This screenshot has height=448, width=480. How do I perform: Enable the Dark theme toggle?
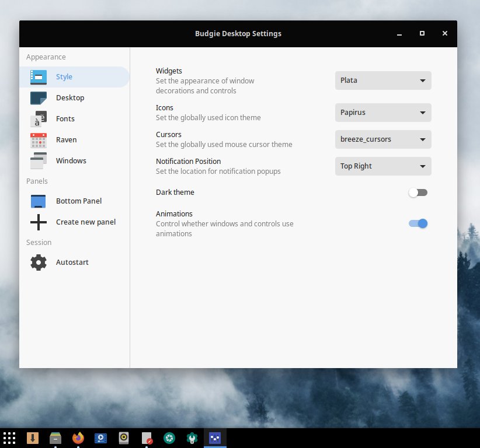[x=418, y=192]
